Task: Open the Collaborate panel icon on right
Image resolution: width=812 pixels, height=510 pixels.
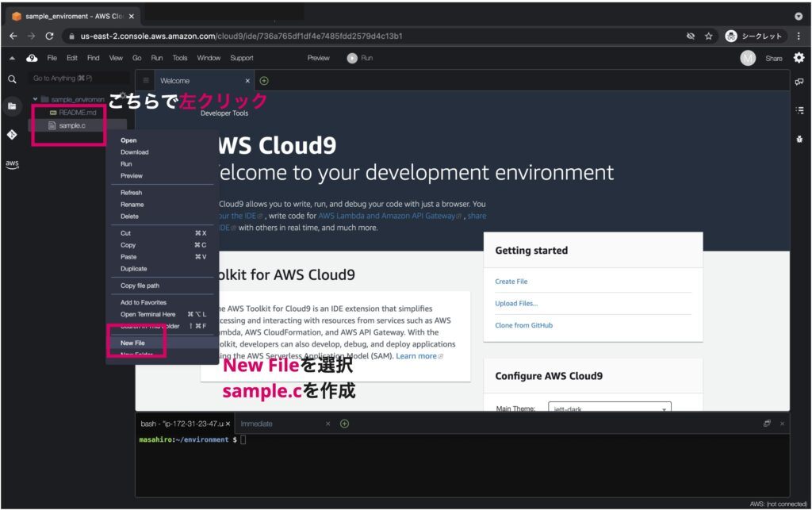Action: click(799, 81)
